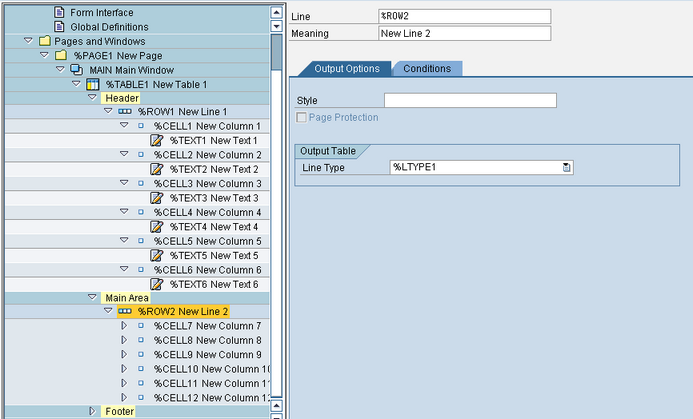Viewport: 693px width, 419px height.
Task: Select the Footer label
Action: [119, 411]
